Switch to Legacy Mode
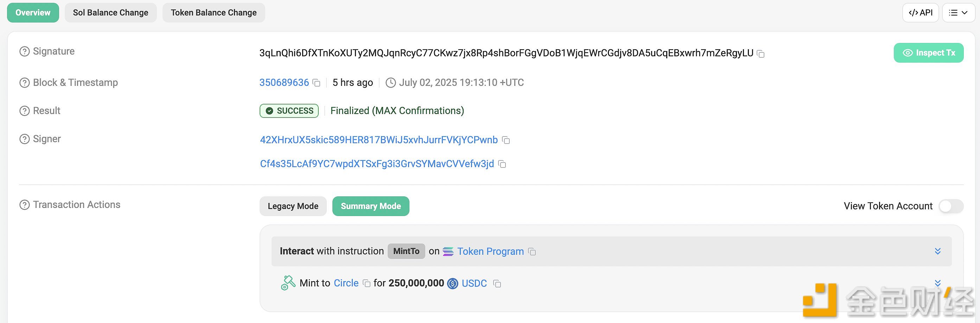This screenshot has width=980, height=323. click(x=293, y=206)
